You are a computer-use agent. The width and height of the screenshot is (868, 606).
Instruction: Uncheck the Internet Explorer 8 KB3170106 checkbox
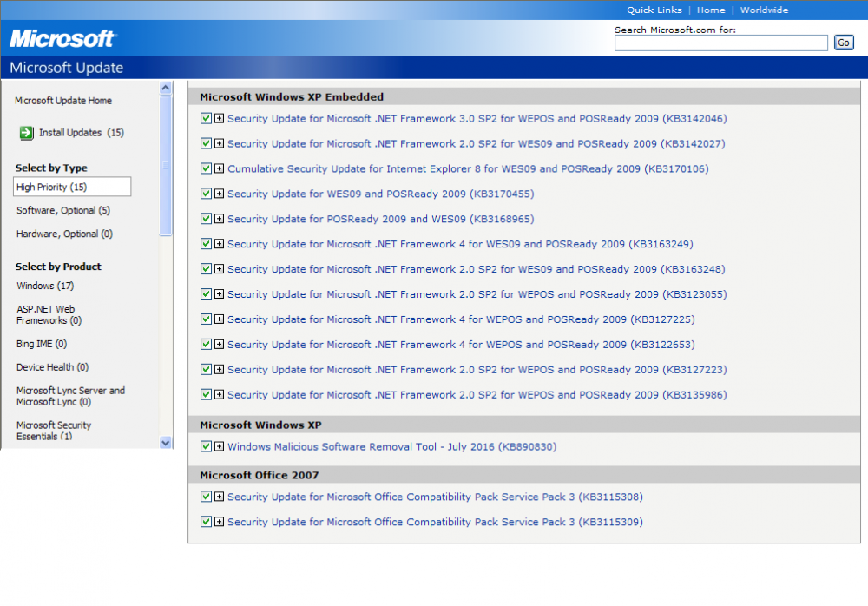pyautogui.click(x=206, y=168)
